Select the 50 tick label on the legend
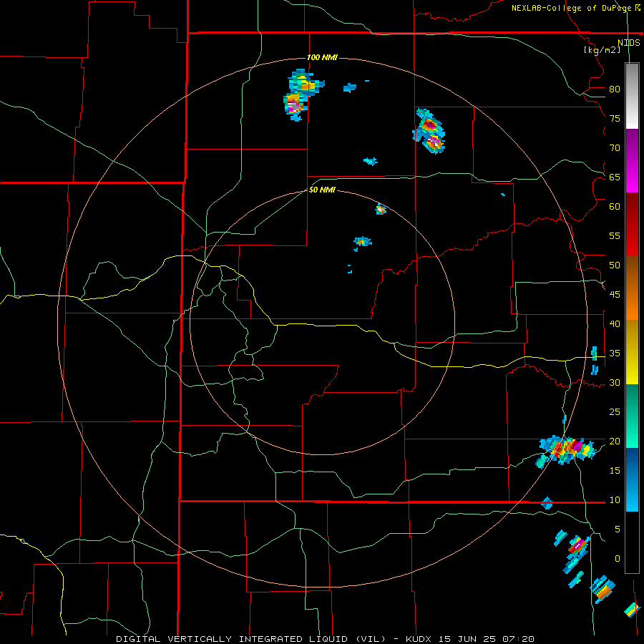The width and height of the screenshot is (644, 644). (615, 265)
